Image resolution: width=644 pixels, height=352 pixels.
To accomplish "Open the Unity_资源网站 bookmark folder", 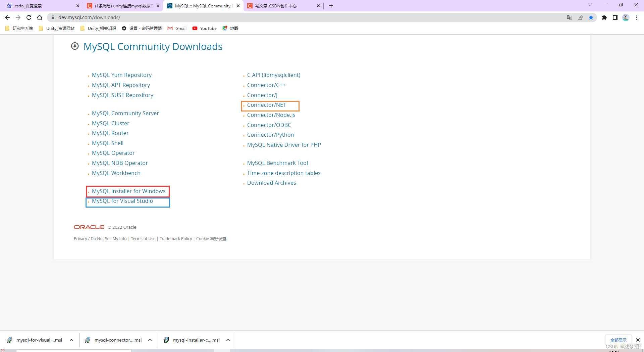I will pyautogui.click(x=57, y=29).
